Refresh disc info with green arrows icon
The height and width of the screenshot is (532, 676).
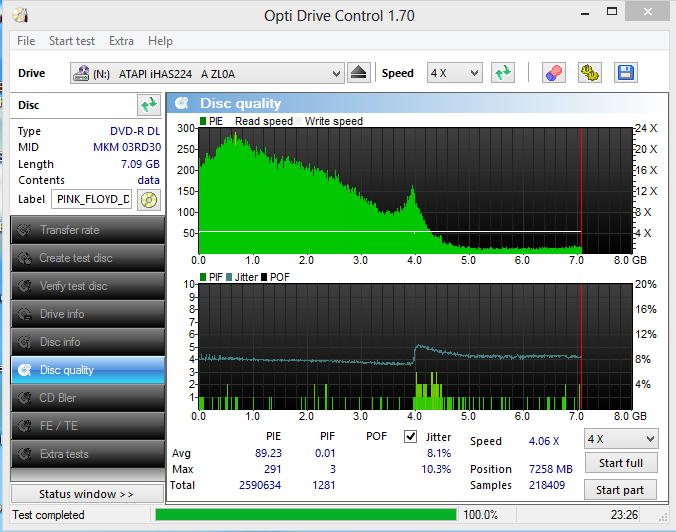149,105
